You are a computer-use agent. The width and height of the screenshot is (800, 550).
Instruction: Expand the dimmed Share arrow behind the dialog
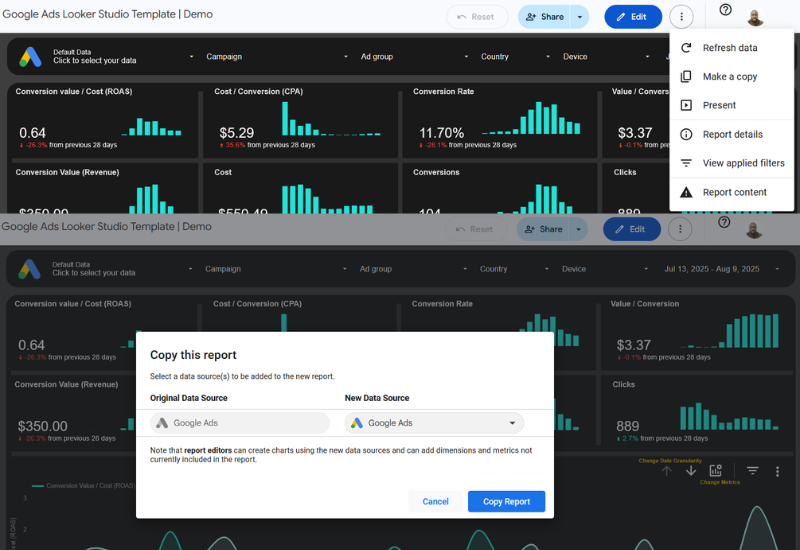tap(579, 229)
